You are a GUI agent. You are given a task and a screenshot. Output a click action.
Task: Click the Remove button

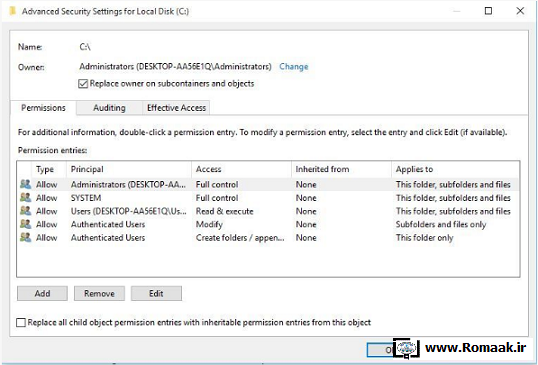pos(99,293)
